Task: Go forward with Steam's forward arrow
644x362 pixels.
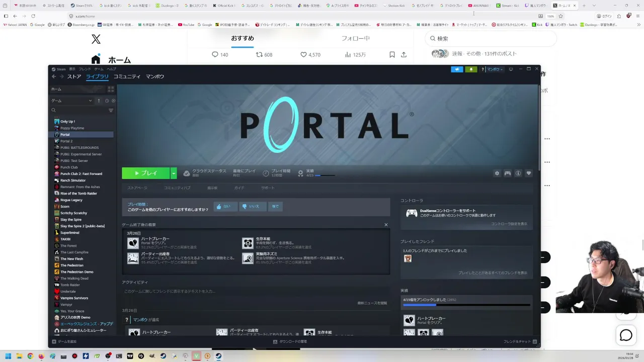Action: point(61,76)
